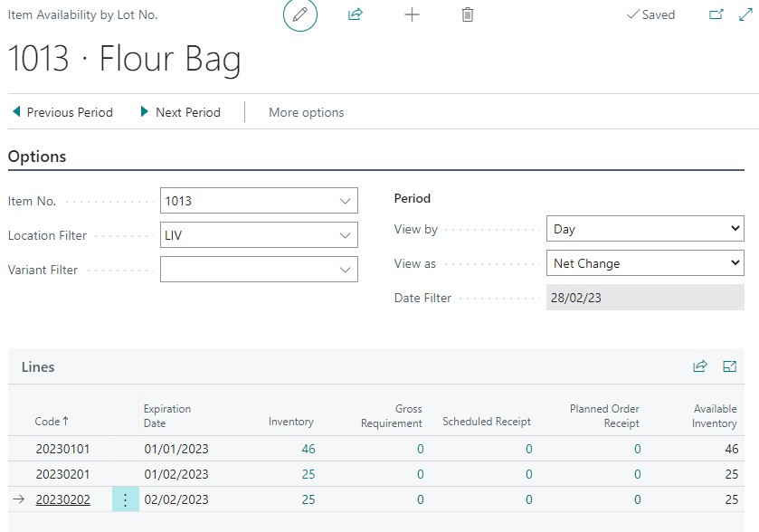Viewport: 759px width, 532px height.
Task: Click the share icon in header
Action: tap(356, 14)
